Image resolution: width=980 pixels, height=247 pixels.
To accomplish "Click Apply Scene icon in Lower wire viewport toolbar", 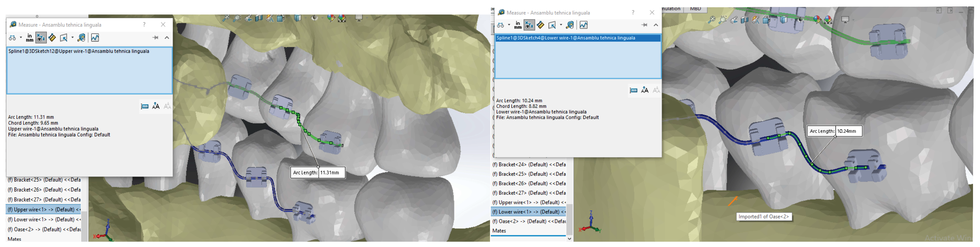I will 828,20.
